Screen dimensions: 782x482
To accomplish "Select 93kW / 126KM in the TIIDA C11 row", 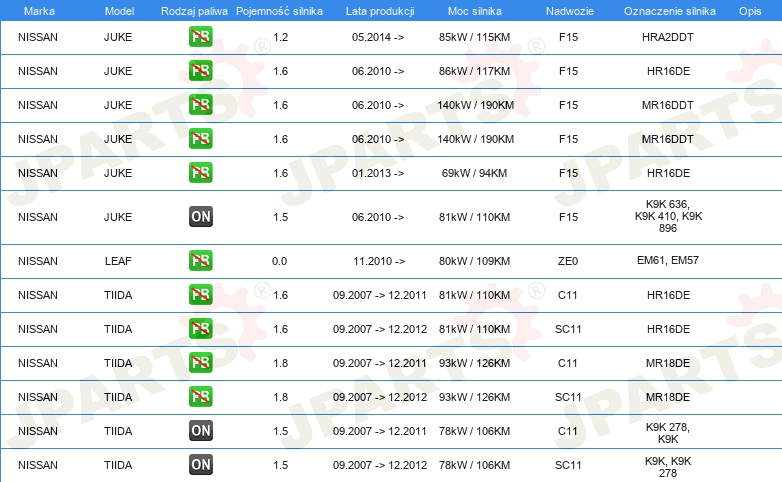I will 474,362.
